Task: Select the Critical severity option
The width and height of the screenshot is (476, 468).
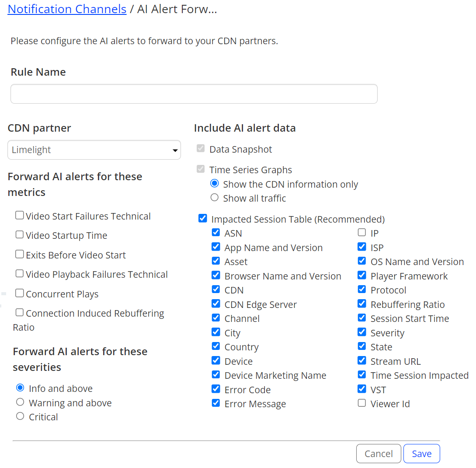Action: 20,416
